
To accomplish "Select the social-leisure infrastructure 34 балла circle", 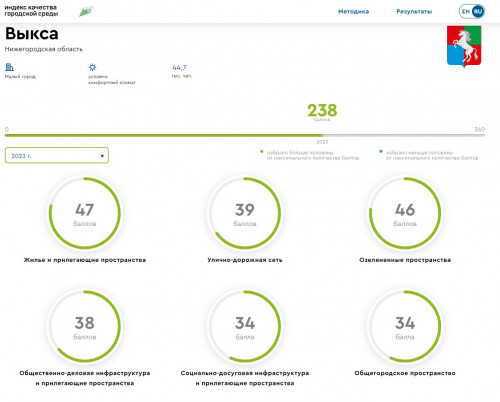I will tap(245, 326).
